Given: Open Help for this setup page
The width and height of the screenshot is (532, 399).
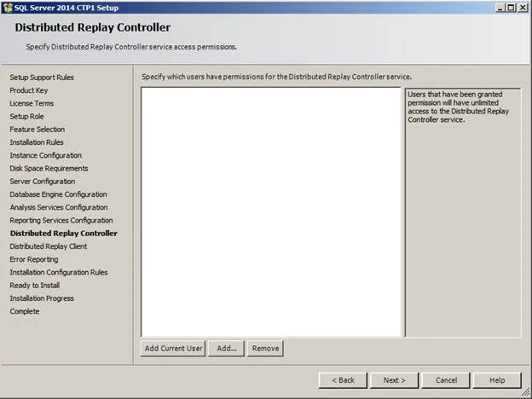Looking at the screenshot, I should (497, 380).
